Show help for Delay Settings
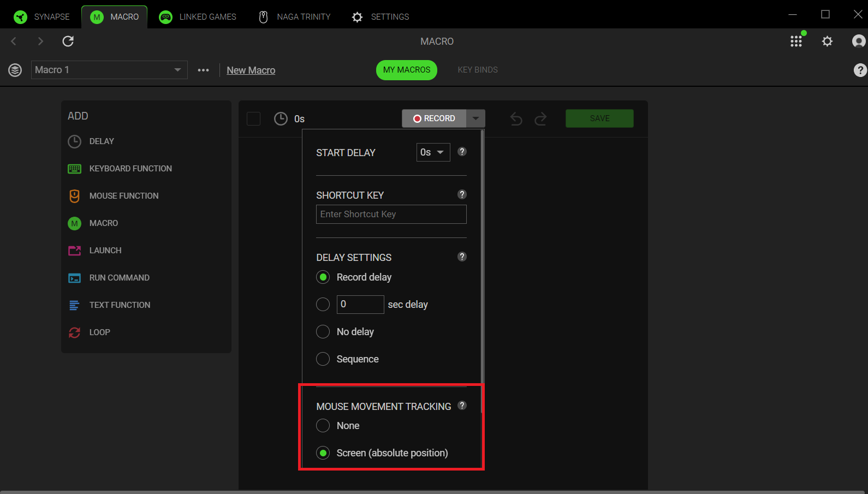This screenshot has width=868, height=494. click(462, 257)
